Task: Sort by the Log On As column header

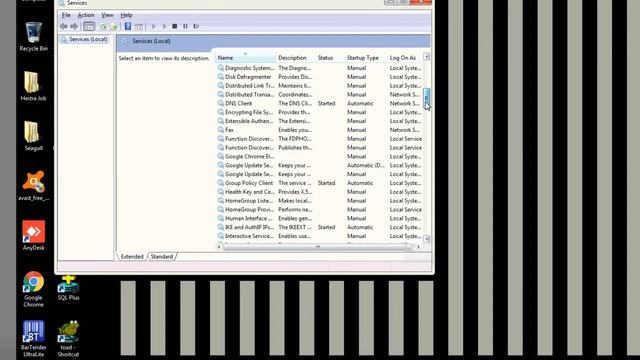Action: pyautogui.click(x=405, y=58)
